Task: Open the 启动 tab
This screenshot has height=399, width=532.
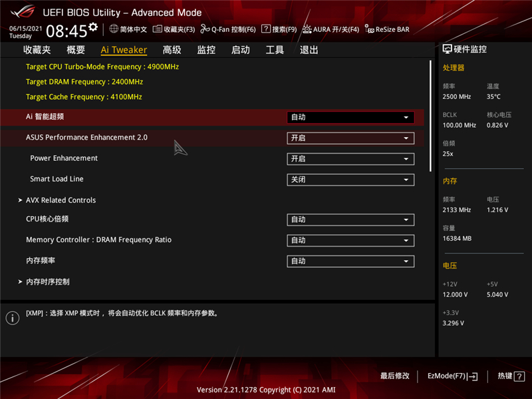Action: point(241,50)
